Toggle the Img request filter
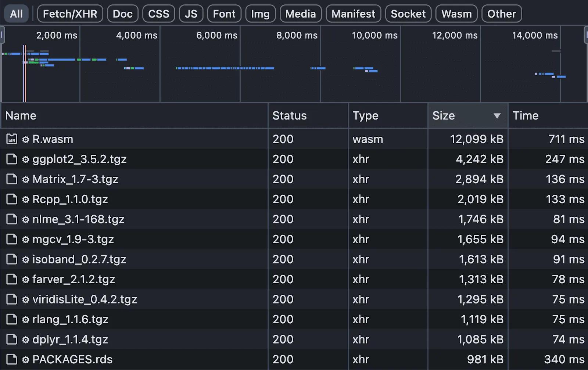 260,14
